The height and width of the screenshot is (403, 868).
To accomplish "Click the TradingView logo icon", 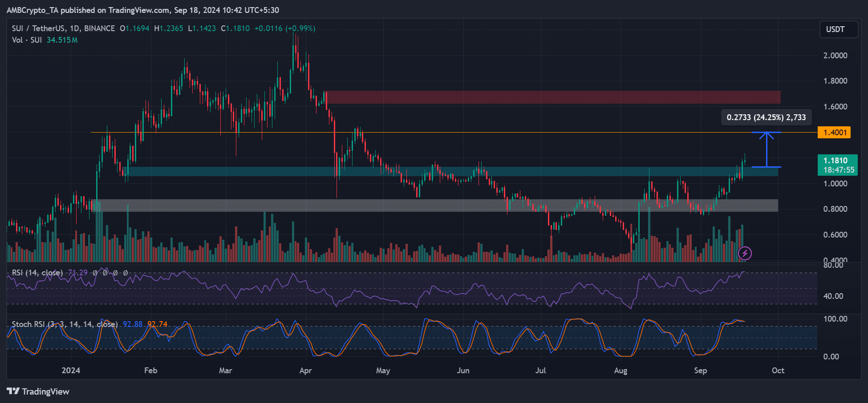I will tap(13, 391).
